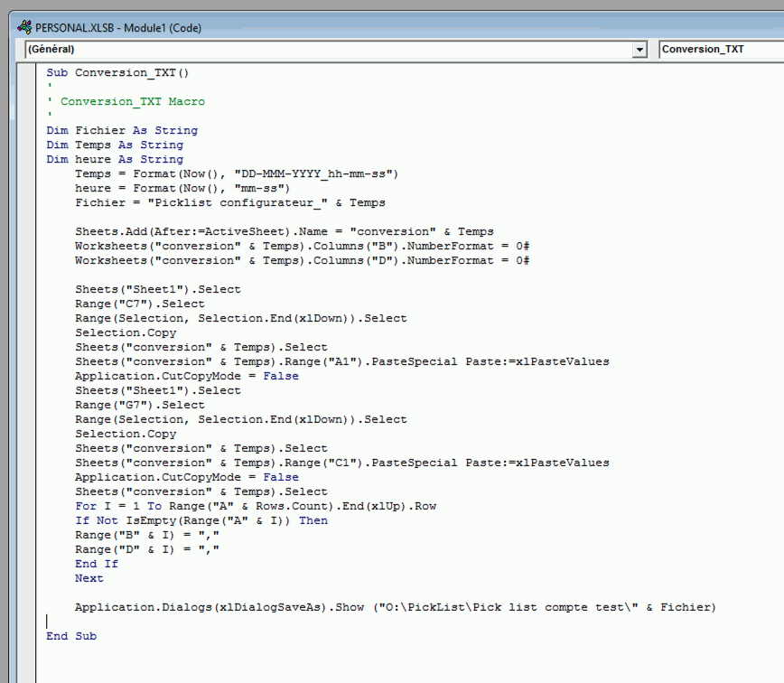Click the "DD-MMM-YYYY_hh-mm-ss" format string
The height and width of the screenshot is (683, 784).
315,173
